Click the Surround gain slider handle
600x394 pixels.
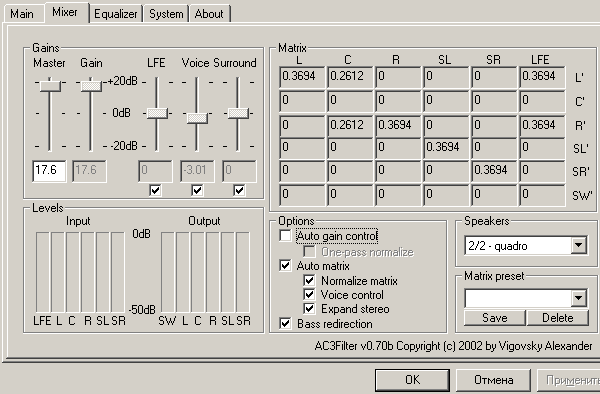(238, 113)
